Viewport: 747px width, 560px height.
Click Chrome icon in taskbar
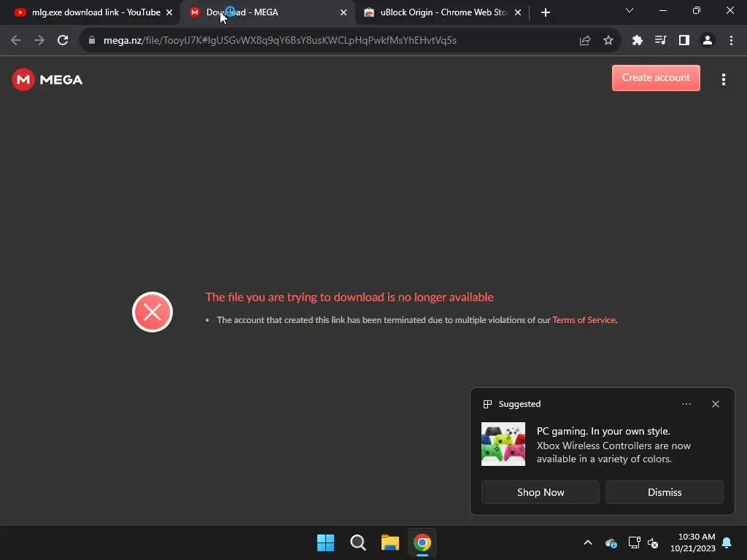click(x=422, y=542)
